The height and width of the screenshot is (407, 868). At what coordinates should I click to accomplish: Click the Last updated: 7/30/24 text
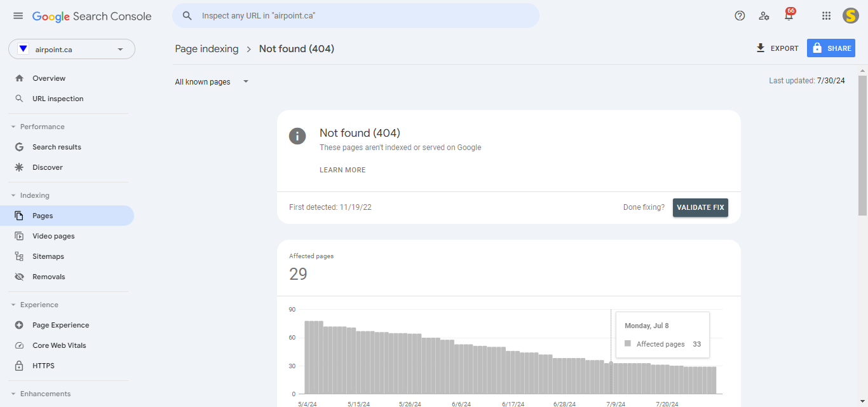[x=807, y=81]
